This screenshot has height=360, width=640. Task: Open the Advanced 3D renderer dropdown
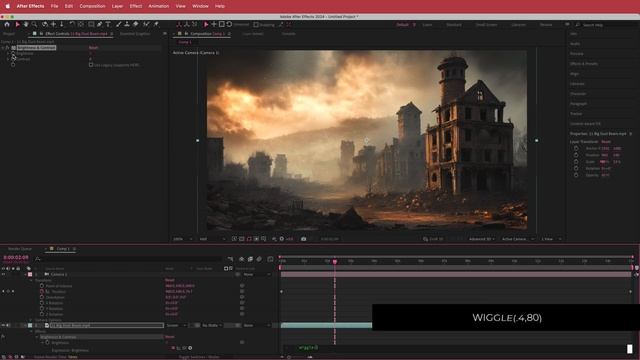pos(482,239)
